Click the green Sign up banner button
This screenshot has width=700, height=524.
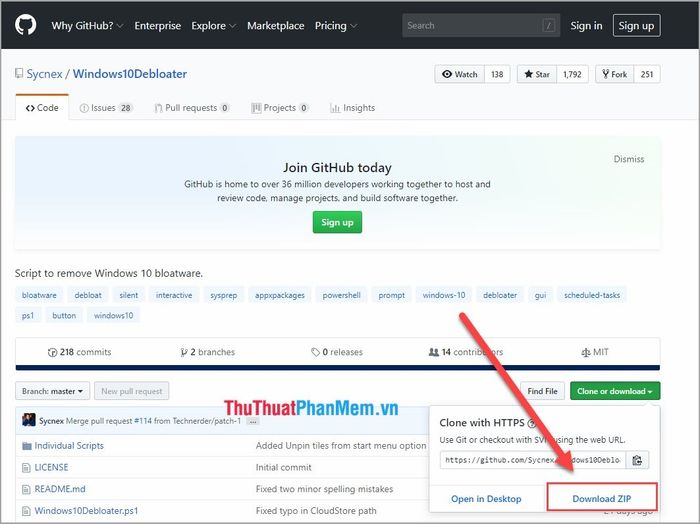click(337, 222)
